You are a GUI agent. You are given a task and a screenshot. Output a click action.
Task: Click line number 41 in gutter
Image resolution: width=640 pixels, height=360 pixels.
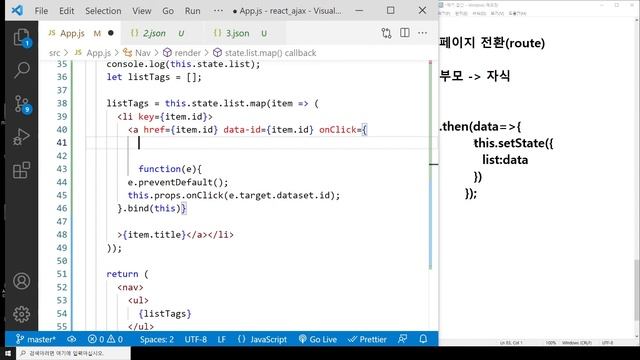pos(62,142)
